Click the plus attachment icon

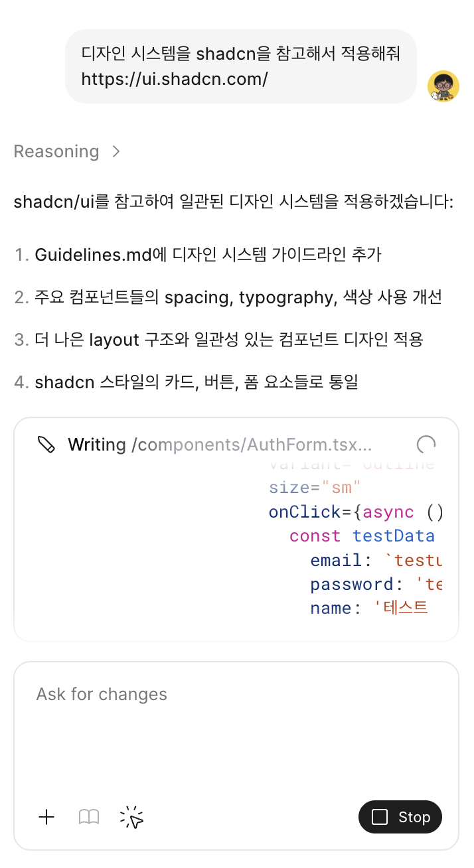point(46,817)
